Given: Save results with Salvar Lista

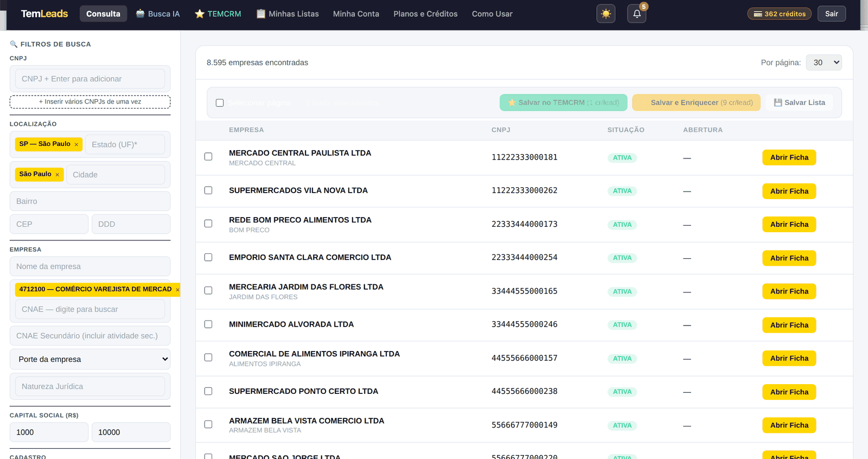Looking at the screenshot, I should [799, 103].
